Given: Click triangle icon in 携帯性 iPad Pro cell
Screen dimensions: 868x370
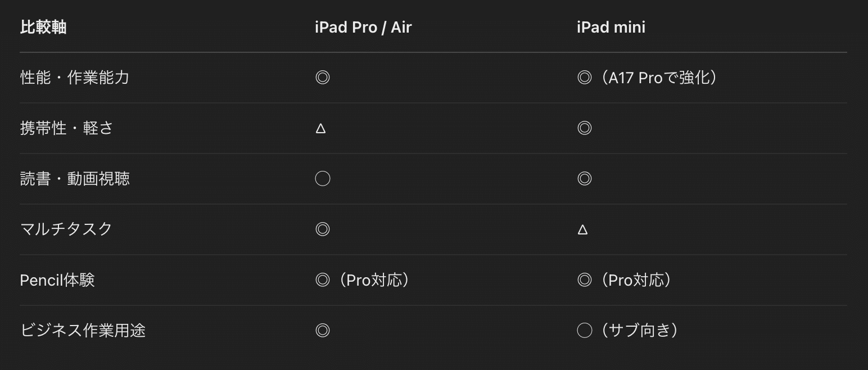Looking at the screenshot, I should (x=321, y=129).
